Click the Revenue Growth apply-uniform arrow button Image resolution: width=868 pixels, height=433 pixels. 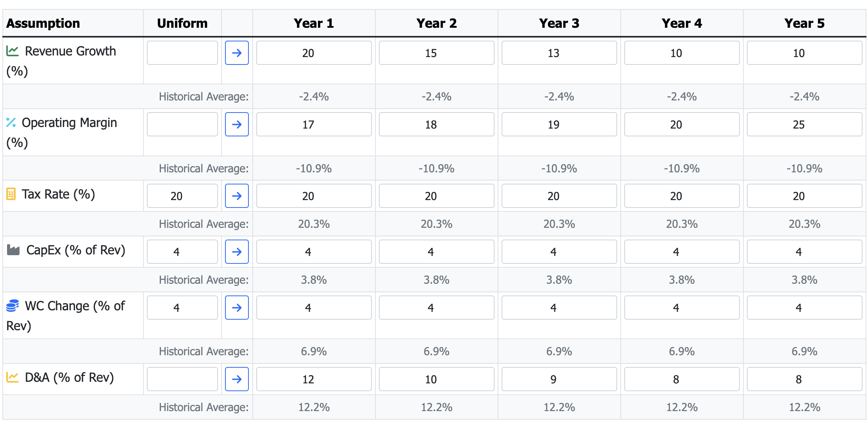[x=237, y=53]
